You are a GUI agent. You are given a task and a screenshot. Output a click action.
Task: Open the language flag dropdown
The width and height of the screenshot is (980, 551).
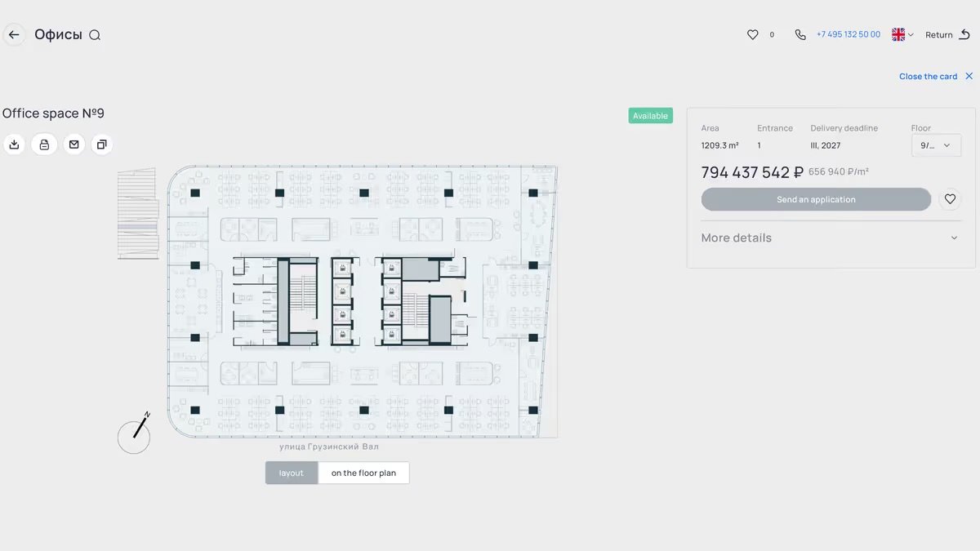pos(902,35)
